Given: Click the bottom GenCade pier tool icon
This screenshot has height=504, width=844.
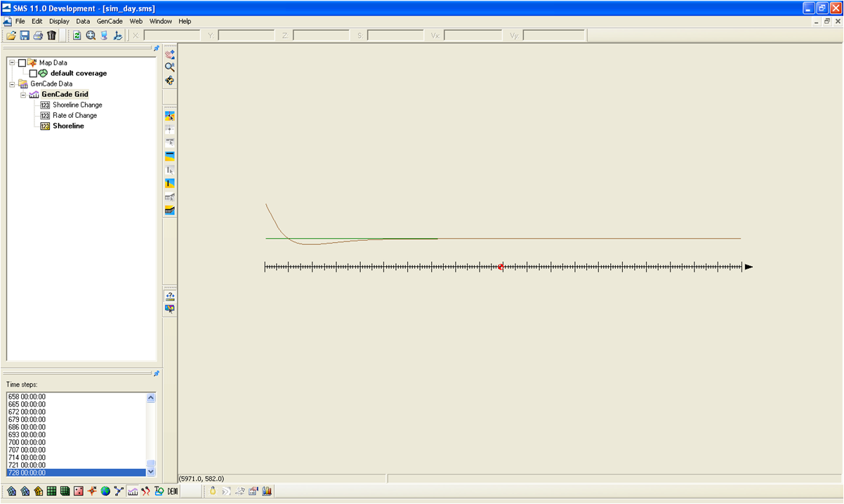Looking at the screenshot, I should [x=169, y=210].
